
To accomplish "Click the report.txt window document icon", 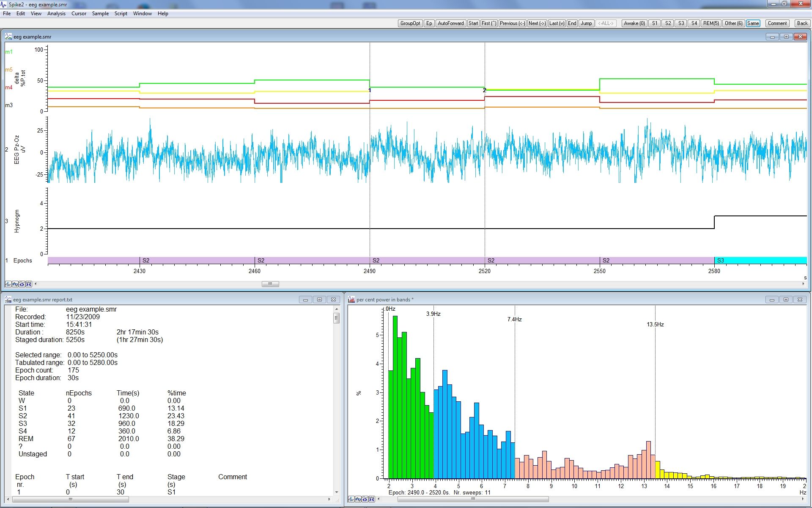I will 8,300.
